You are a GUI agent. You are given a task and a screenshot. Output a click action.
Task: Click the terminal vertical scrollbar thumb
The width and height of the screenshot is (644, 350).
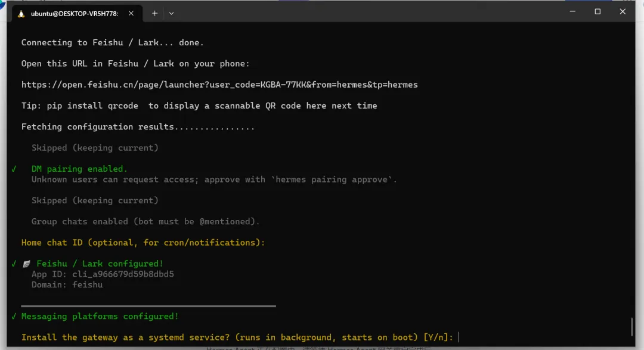tap(631, 327)
